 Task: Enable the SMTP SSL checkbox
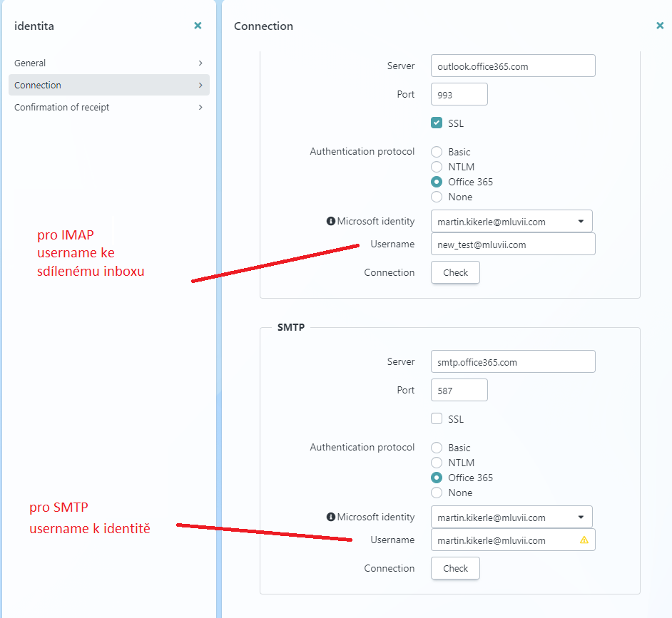(437, 419)
